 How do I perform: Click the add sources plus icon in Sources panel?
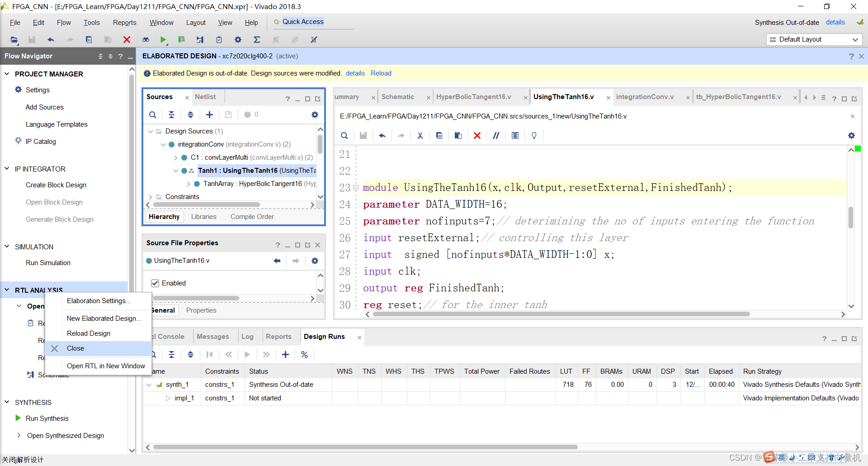click(209, 115)
